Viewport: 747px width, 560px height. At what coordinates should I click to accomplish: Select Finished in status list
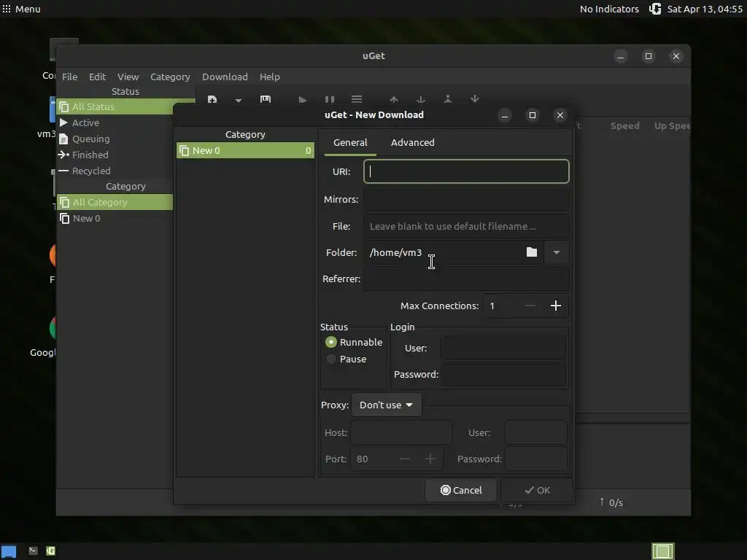[x=115, y=155]
